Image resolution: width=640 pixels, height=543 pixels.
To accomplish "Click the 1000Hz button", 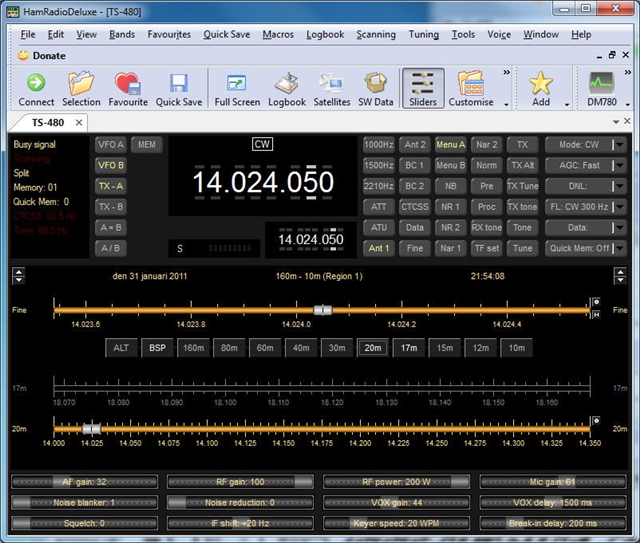I will (378, 145).
